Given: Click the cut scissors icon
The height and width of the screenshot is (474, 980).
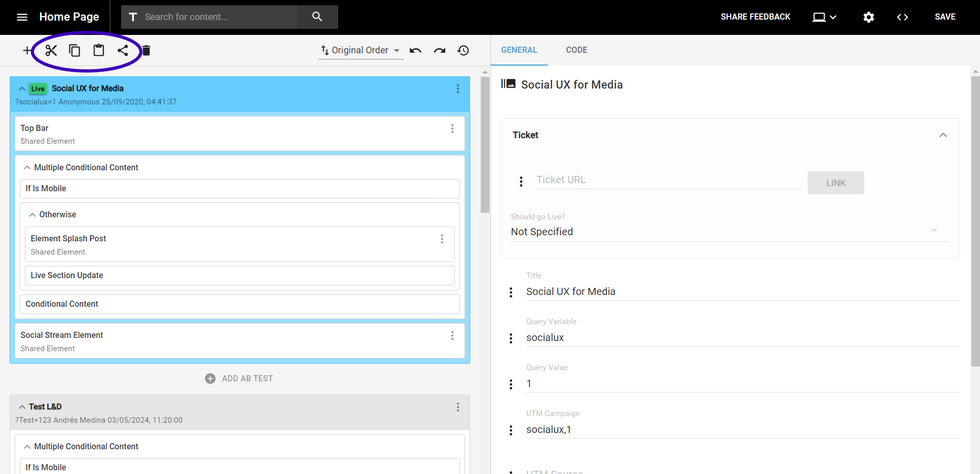Looking at the screenshot, I should coord(51,50).
